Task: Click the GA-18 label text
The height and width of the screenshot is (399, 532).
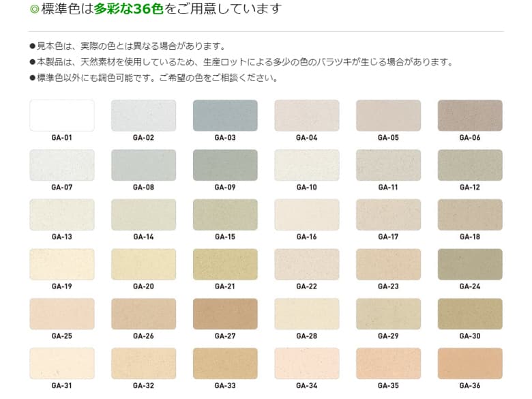Action: [x=469, y=237]
